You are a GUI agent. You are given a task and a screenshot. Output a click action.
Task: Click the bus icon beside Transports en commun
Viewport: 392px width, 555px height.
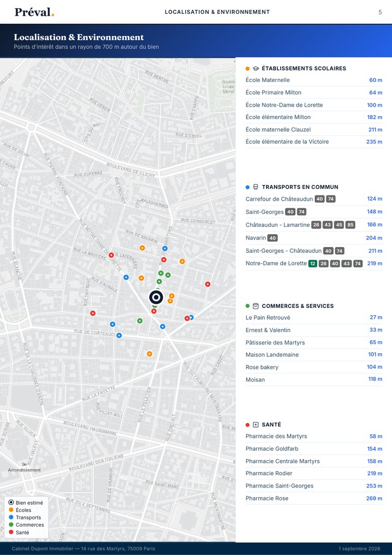256,187
